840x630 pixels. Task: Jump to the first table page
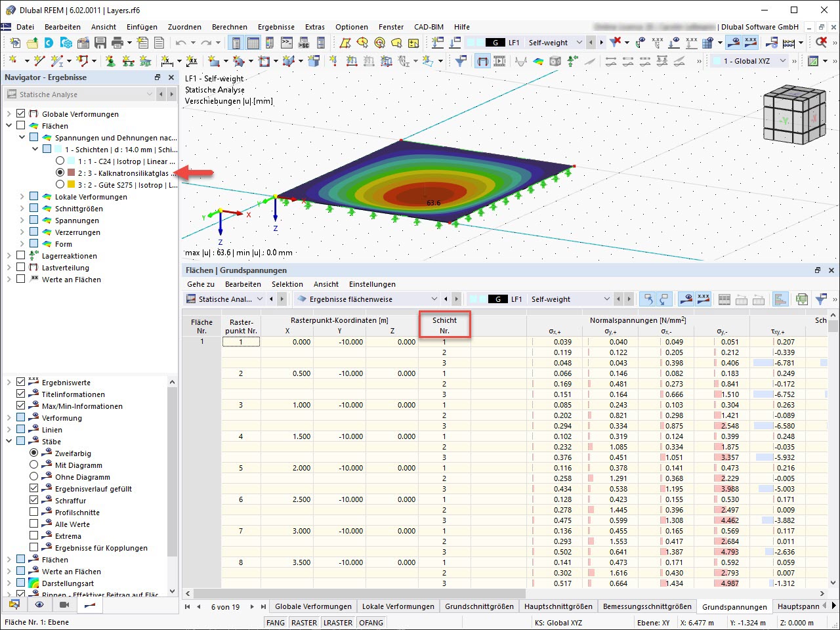(188, 607)
